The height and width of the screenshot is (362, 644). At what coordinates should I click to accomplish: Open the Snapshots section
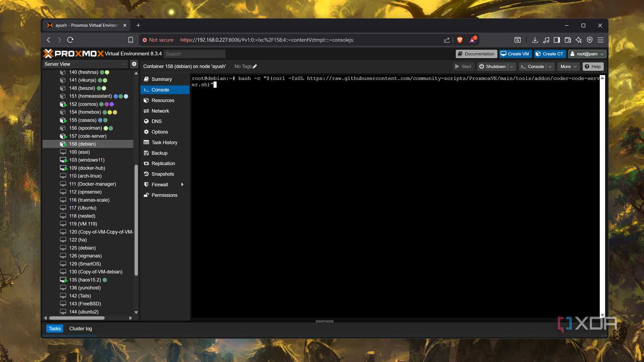165,174
